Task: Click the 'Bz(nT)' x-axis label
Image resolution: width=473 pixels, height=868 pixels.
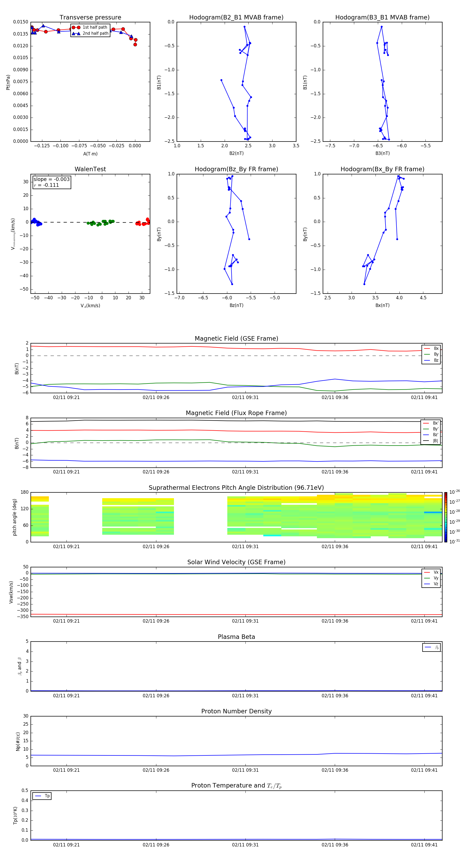Action: pyautogui.click(x=236, y=305)
